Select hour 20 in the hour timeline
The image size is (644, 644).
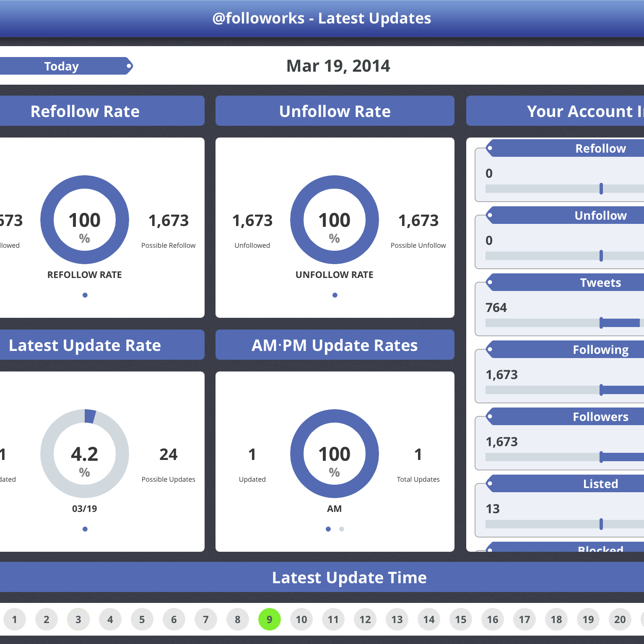click(x=620, y=619)
